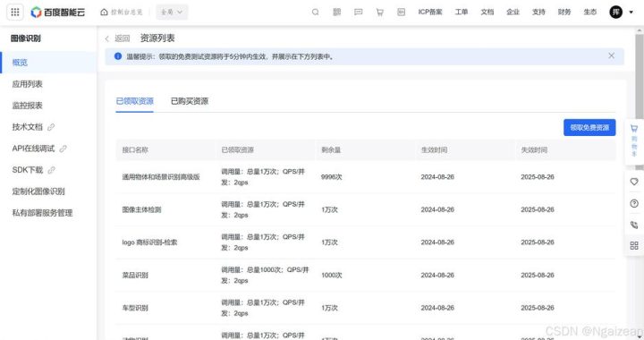Click the floating phone contact icon
Screen dimensions: 644x340
[634, 225]
